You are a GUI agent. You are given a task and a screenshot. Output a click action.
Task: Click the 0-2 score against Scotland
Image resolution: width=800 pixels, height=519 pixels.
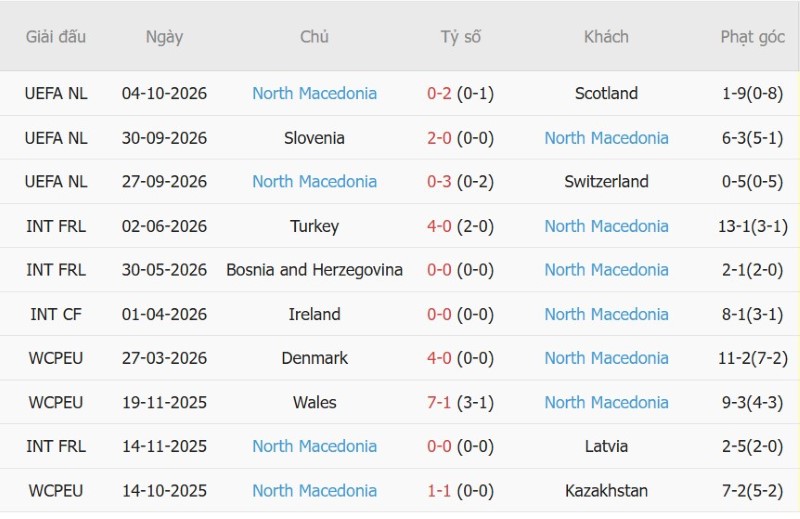point(439,93)
